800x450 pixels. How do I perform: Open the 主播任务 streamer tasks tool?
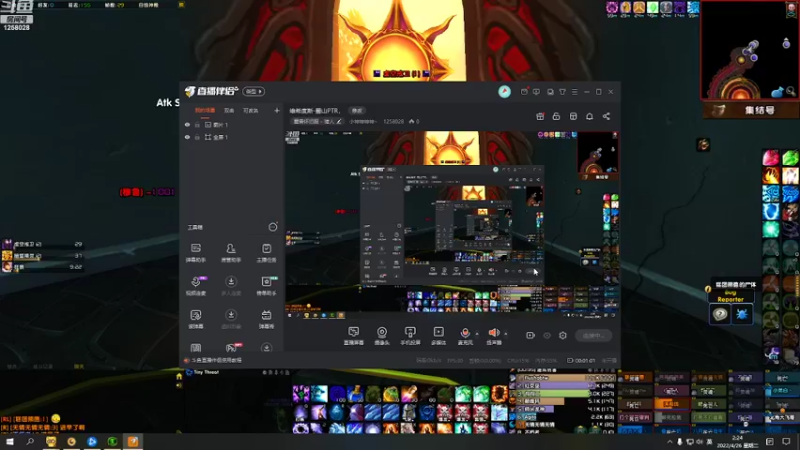coord(266,252)
